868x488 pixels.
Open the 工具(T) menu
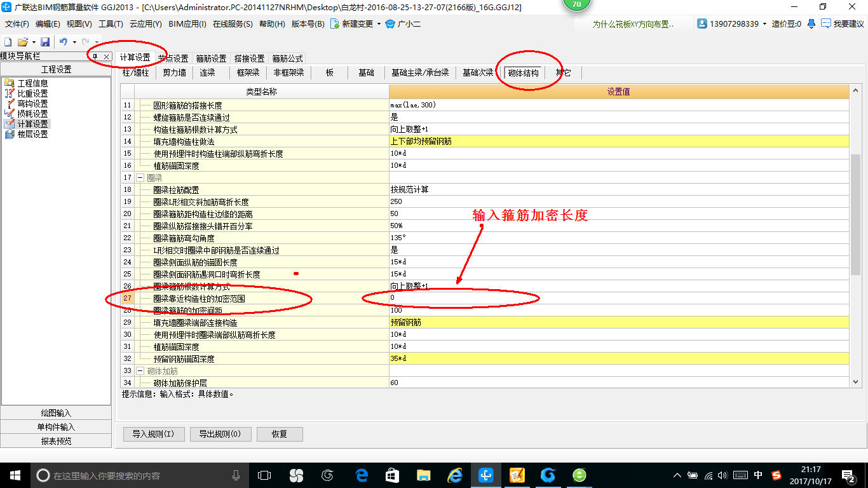pyautogui.click(x=111, y=24)
